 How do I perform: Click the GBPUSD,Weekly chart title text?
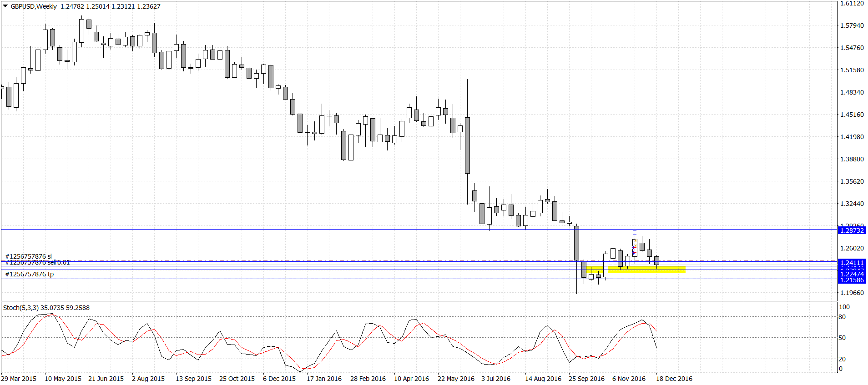34,6
